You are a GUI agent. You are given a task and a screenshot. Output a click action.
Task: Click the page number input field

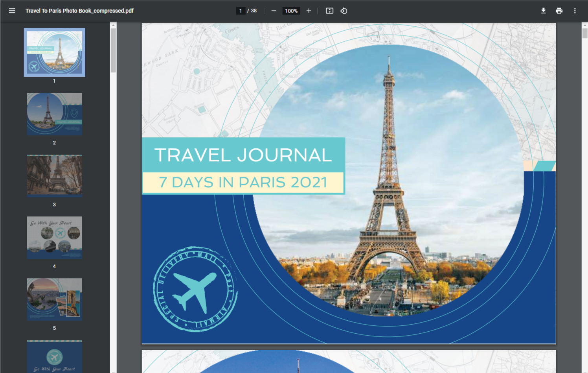click(x=241, y=11)
